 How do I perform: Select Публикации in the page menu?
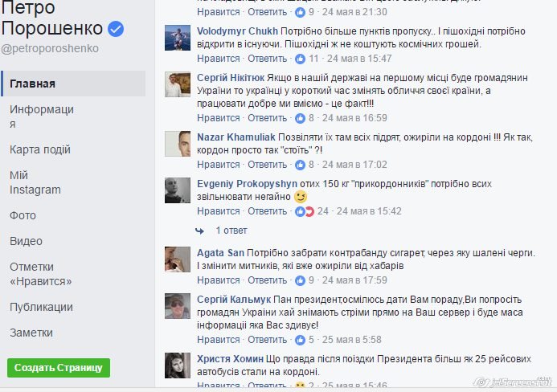[41, 307]
